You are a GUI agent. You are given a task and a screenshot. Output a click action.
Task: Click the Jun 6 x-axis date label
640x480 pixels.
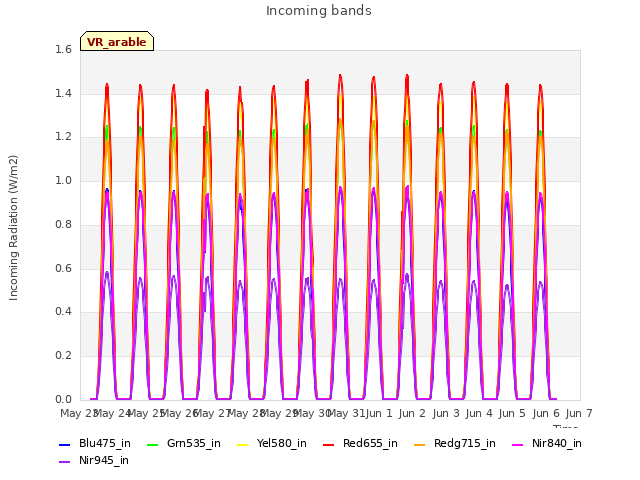546,413
